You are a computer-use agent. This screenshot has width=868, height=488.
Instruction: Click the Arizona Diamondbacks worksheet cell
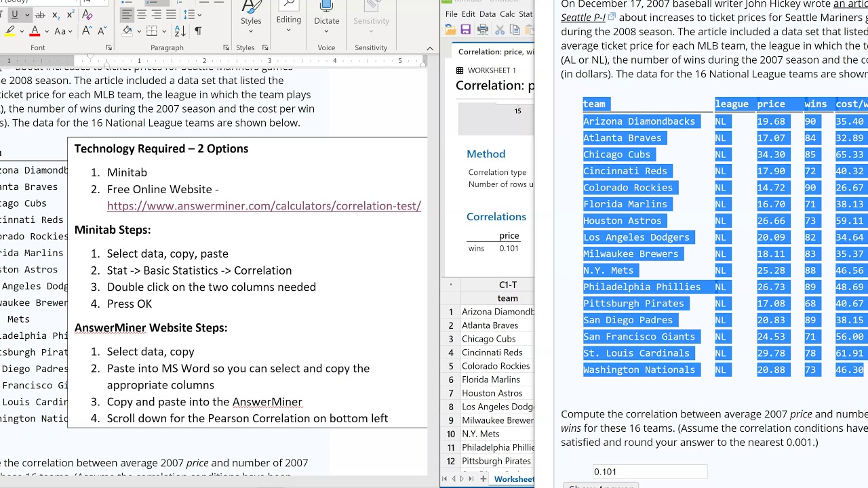click(x=498, y=312)
